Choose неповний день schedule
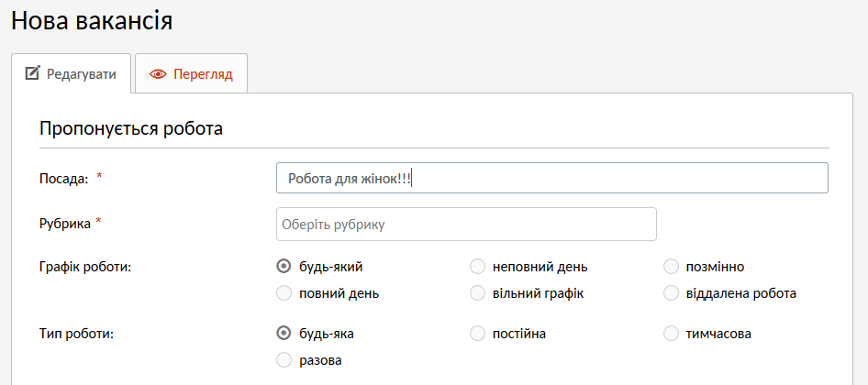The width and height of the screenshot is (868, 385). pyautogui.click(x=477, y=267)
